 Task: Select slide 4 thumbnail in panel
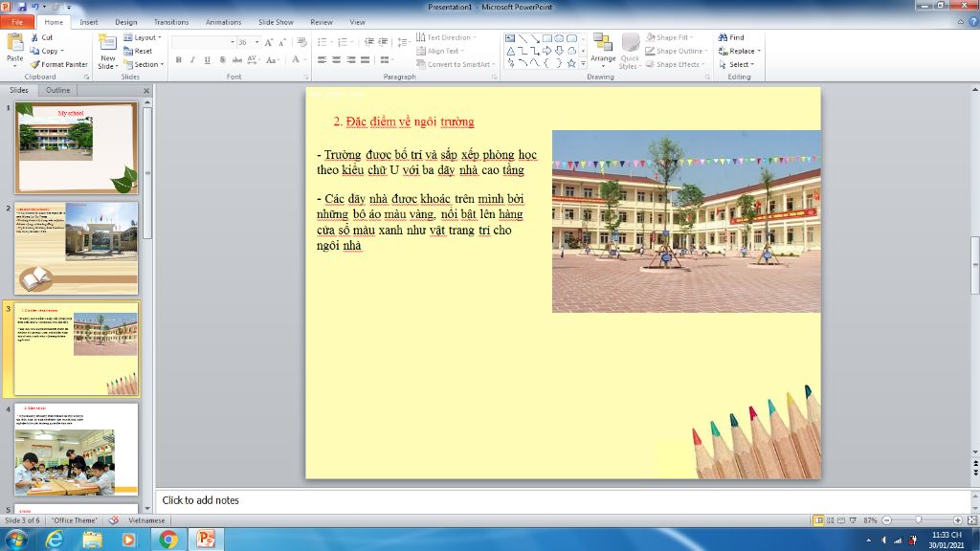coord(77,450)
